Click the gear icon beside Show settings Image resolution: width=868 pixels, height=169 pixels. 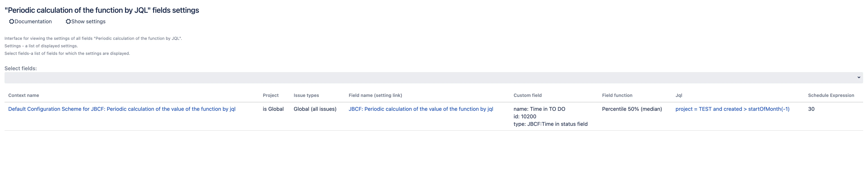click(68, 22)
